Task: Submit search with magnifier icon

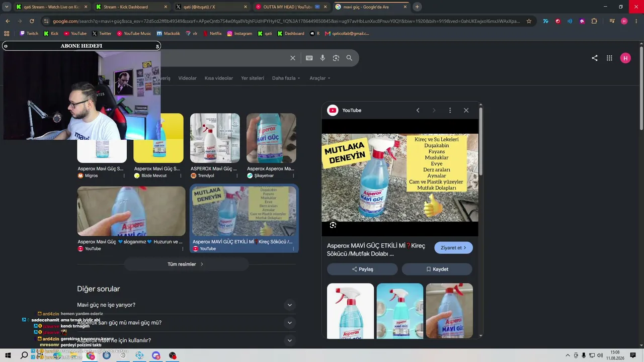Action: click(x=349, y=58)
